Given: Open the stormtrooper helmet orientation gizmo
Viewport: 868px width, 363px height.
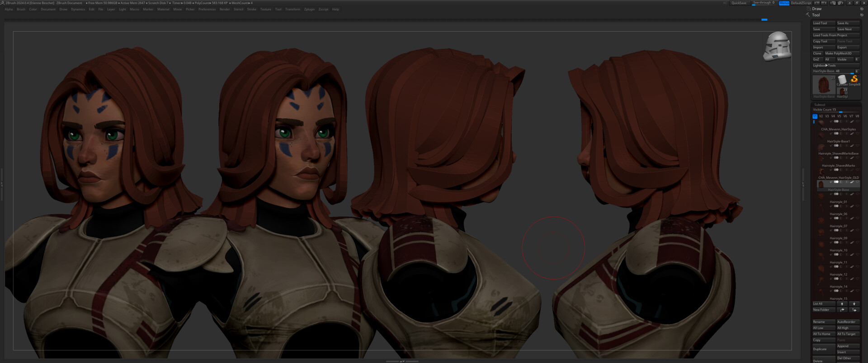Looking at the screenshot, I should click(777, 46).
